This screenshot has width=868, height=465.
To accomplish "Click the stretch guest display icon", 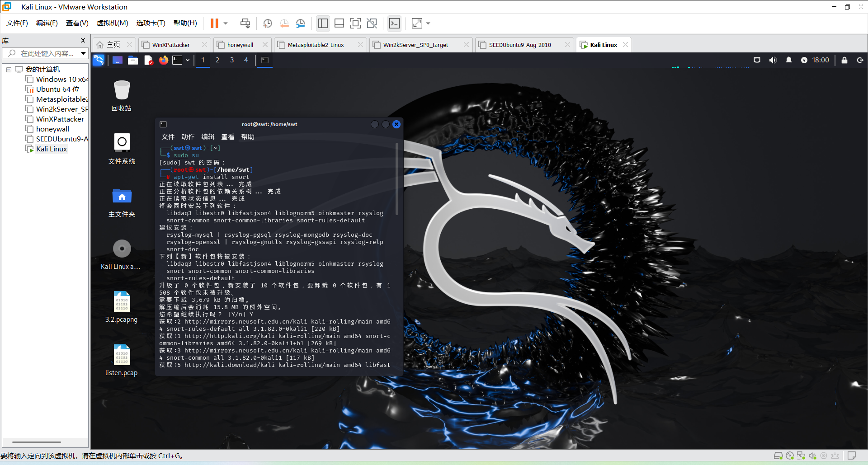I will [x=417, y=23].
